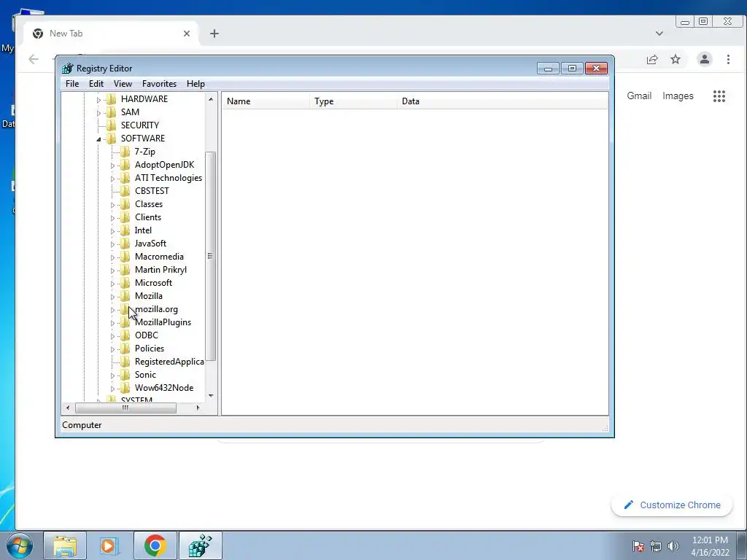Screen dimensions: 747x560
Task: Open the Images link in Chrome
Action: [678, 96]
